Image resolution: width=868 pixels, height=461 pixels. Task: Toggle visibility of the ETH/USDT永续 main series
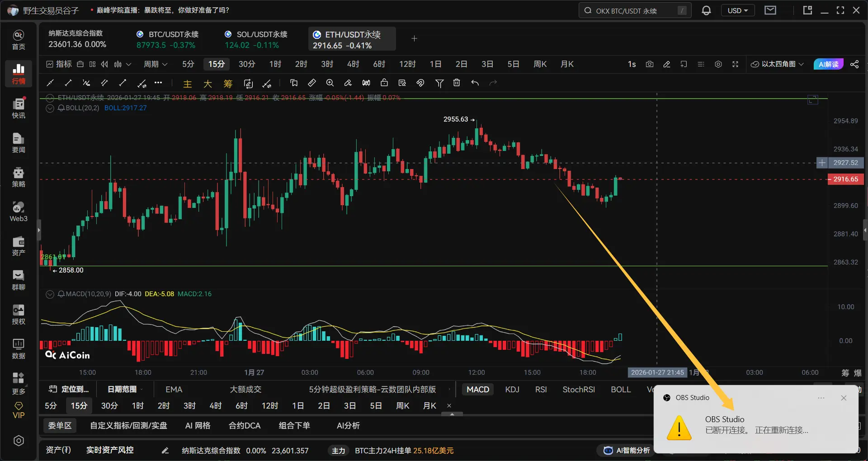tap(50, 98)
